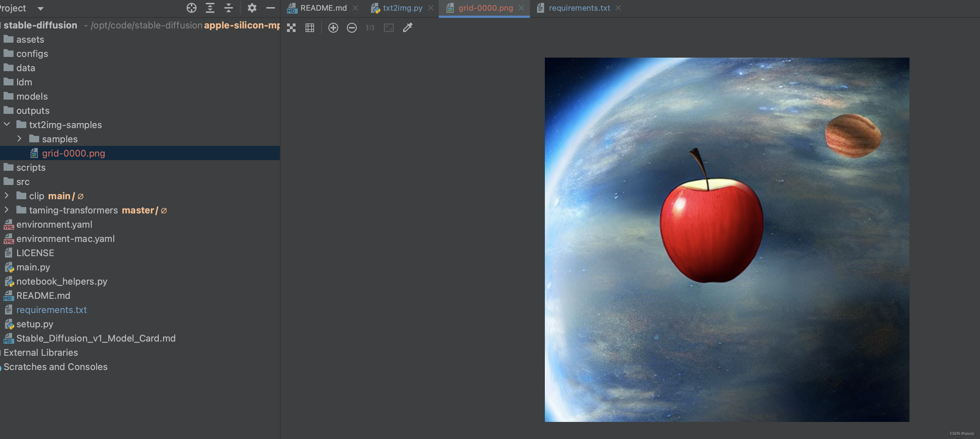
Task: Open Project panel settings gear
Action: pyautogui.click(x=252, y=7)
